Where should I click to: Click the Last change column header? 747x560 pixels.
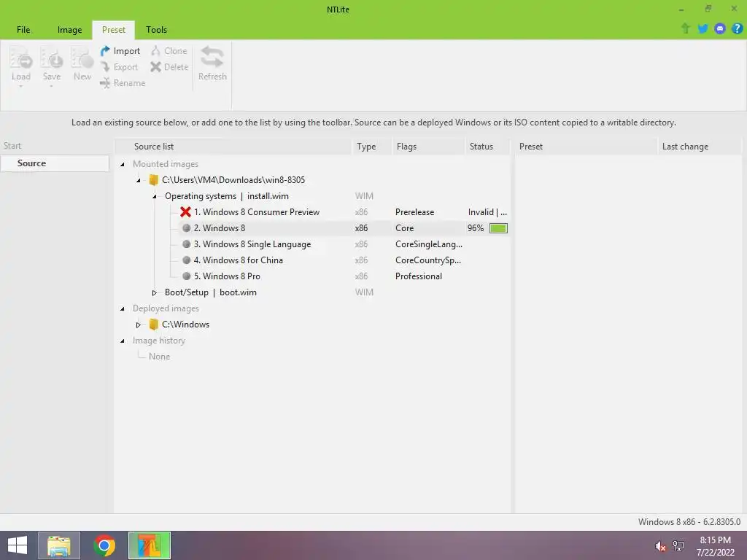tap(700, 146)
